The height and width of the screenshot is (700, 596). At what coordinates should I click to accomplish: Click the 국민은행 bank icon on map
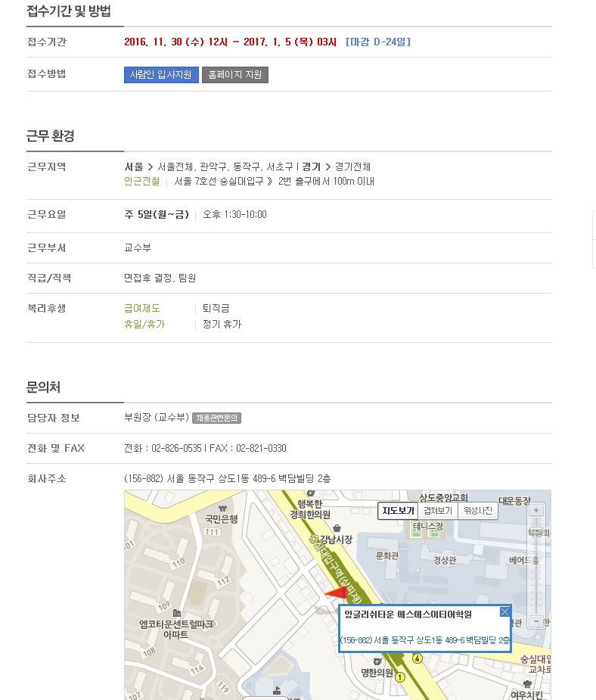click(222, 509)
